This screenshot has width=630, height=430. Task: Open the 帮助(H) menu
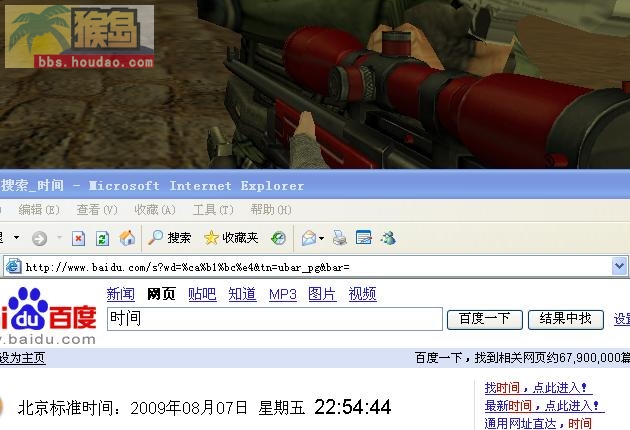coord(271,210)
